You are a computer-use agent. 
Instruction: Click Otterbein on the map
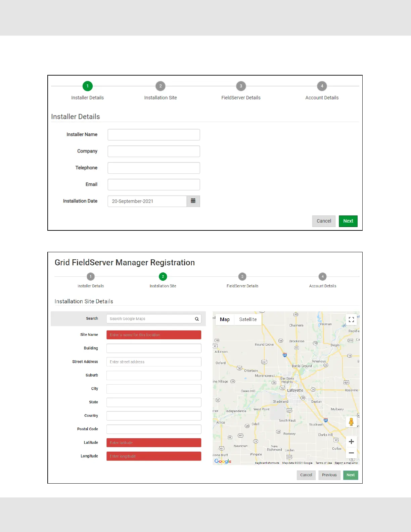tap(251, 371)
